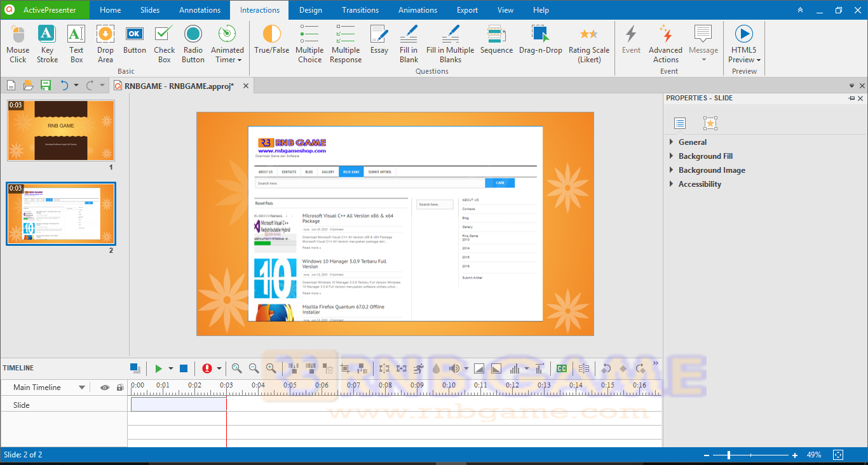868x465 pixels.
Task: Create a new project file
Action: 11,85
